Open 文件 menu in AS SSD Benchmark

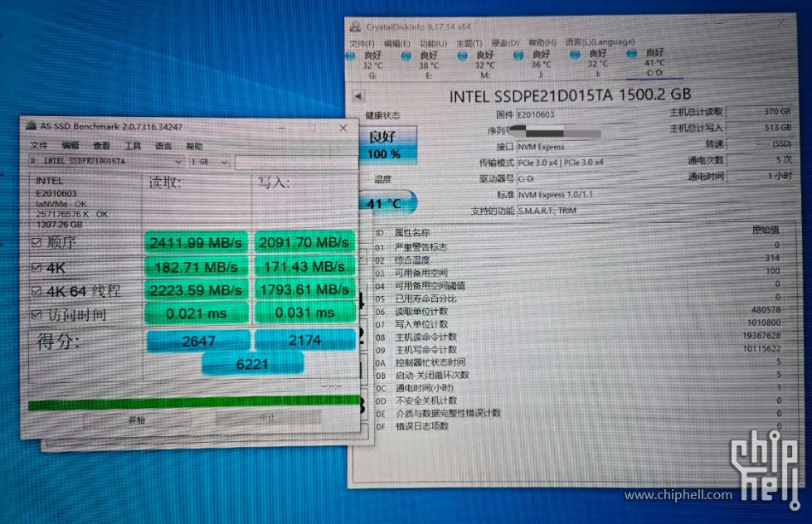(x=39, y=145)
